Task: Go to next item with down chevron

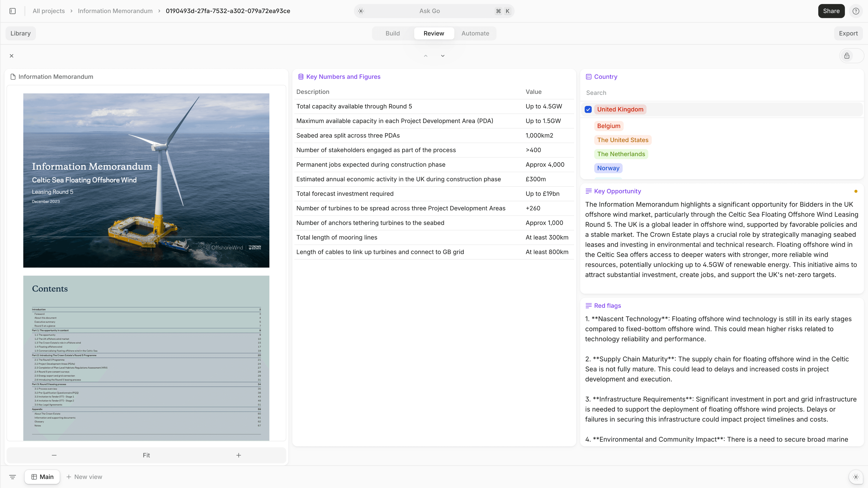Action: tap(443, 56)
